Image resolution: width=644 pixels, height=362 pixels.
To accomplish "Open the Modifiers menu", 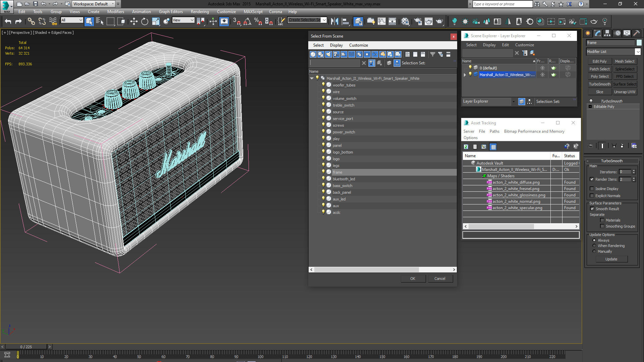I will tap(115, 12).
